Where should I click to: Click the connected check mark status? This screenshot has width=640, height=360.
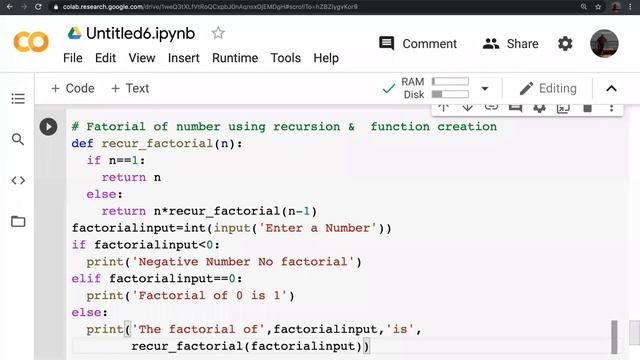pyautogui.click(x=389, y=88)
